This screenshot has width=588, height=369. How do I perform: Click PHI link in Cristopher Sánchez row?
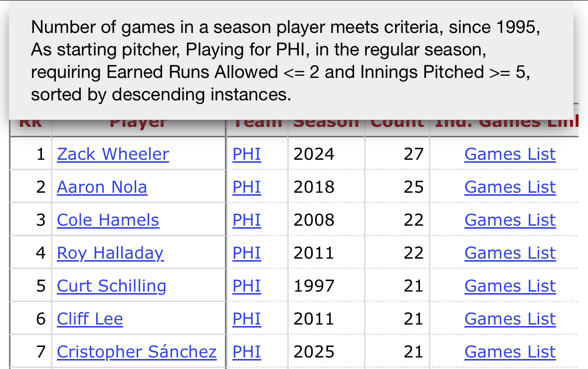[246, 352]
